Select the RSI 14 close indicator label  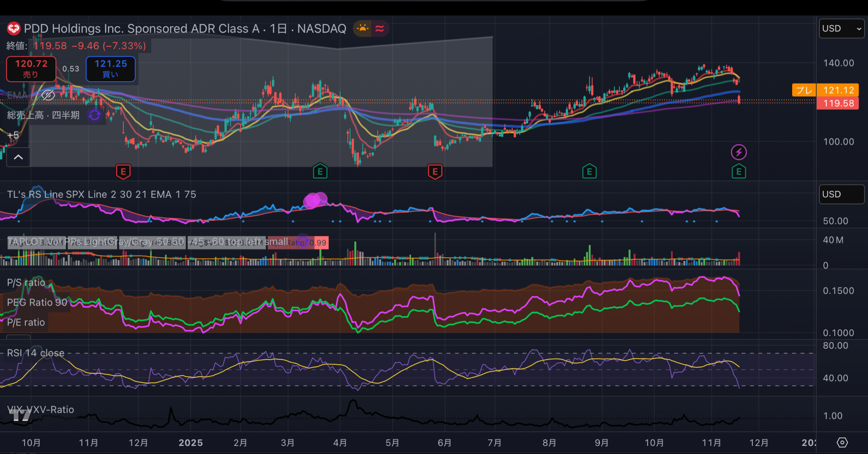click(x=36, y=353)
